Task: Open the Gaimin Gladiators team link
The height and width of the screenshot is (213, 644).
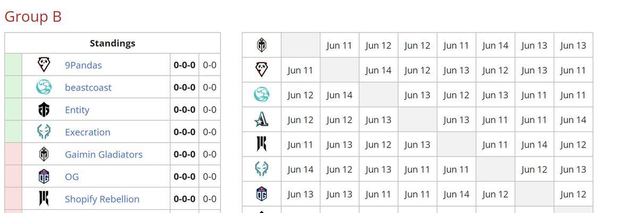Action: coord(104,154)
